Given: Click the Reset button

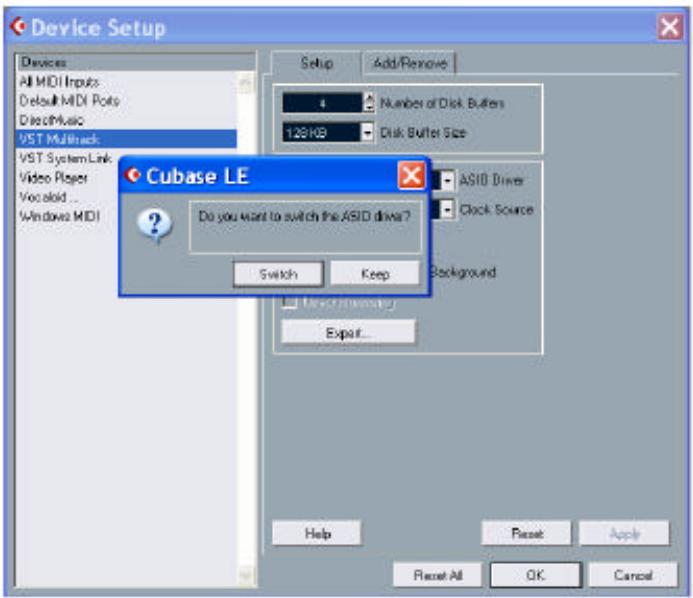Looking at the screenshot, I should tap(526, 533).
